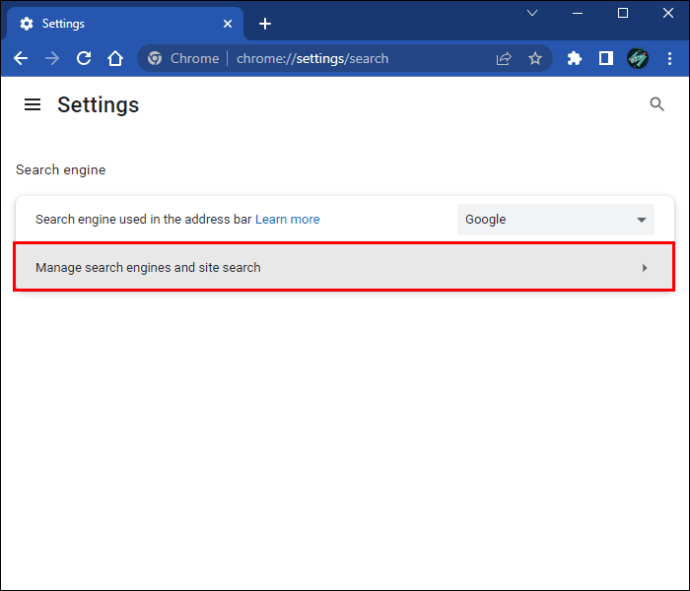This screenshot has width=690, height=591.
Task: Open a new tab with plus button
Action: (265, 23)
